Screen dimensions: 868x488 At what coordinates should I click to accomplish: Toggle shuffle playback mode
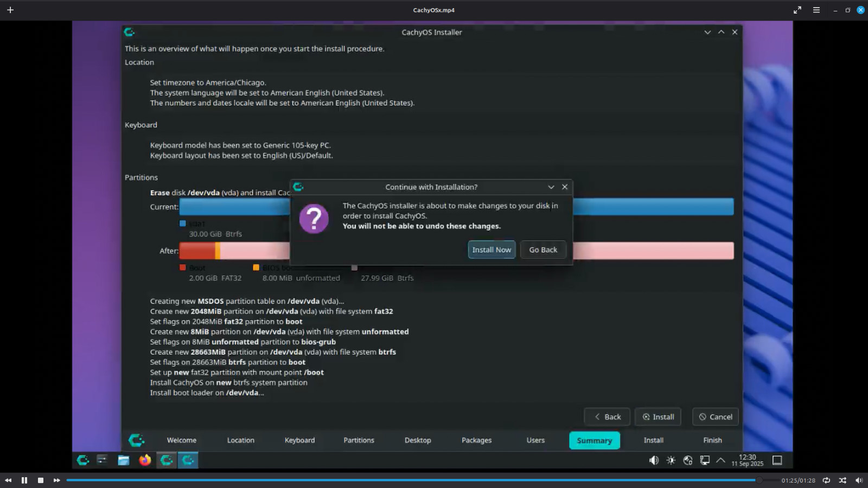[x=843, y=480]
